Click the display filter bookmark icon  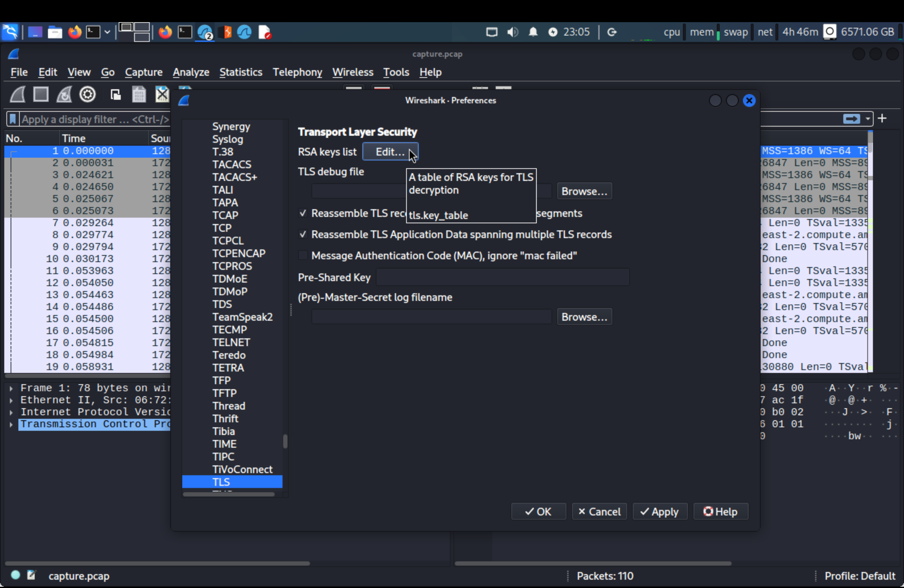click(13, 119)
